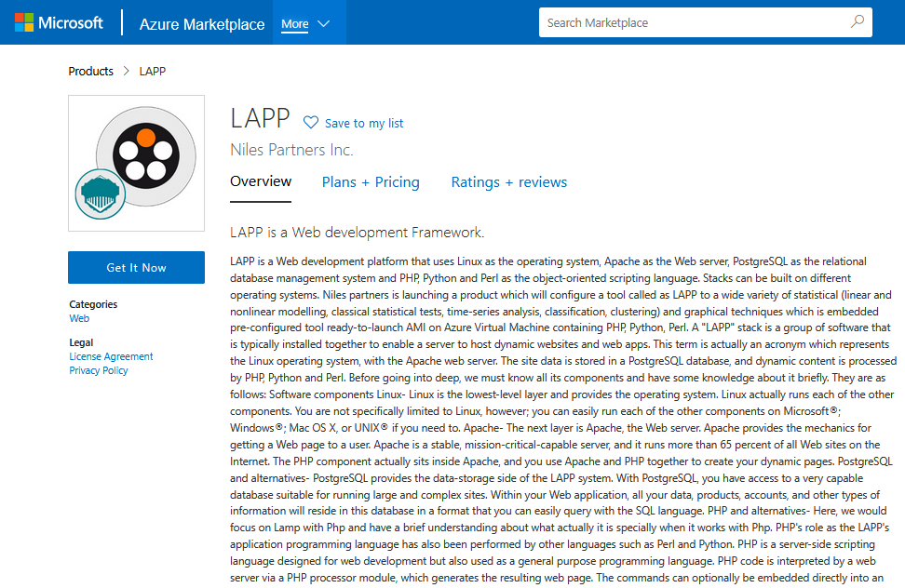Go to Azure Marketplace home

click(202, 24)
